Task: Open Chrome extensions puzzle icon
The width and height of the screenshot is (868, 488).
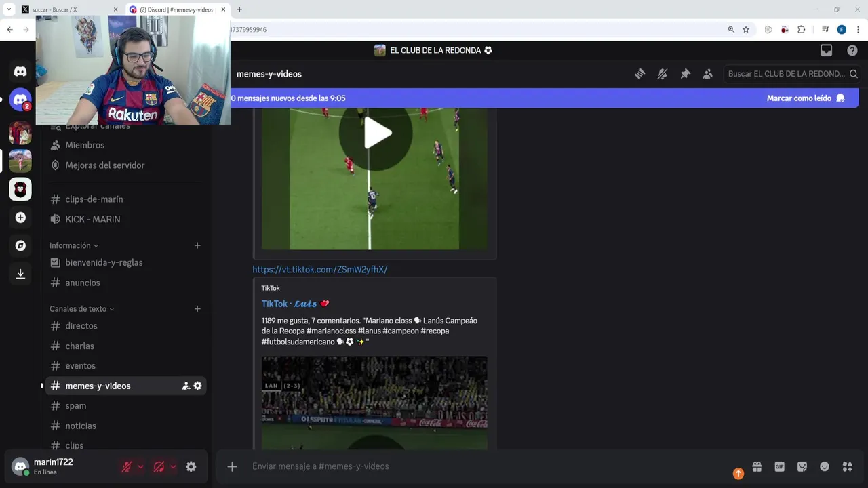Action: [801, 30]
